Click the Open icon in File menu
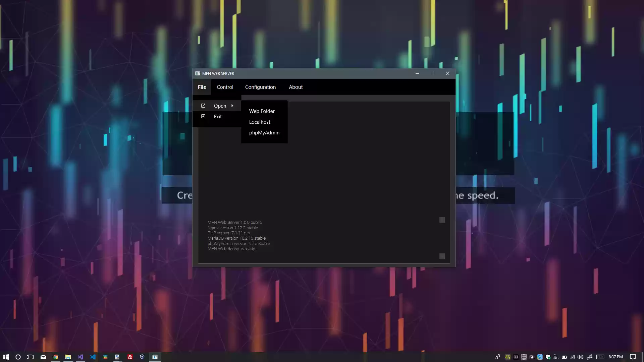The width and height of the screenshot is (644, 362). coord(203,106)
